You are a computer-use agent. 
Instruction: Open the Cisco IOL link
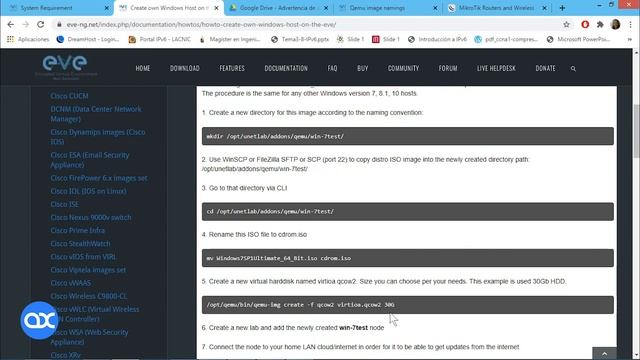pos(88,191)
